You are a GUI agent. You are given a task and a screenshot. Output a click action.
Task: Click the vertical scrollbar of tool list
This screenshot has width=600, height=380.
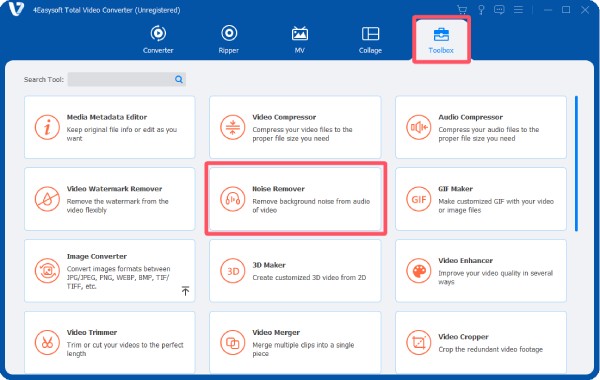pos(576,164)
